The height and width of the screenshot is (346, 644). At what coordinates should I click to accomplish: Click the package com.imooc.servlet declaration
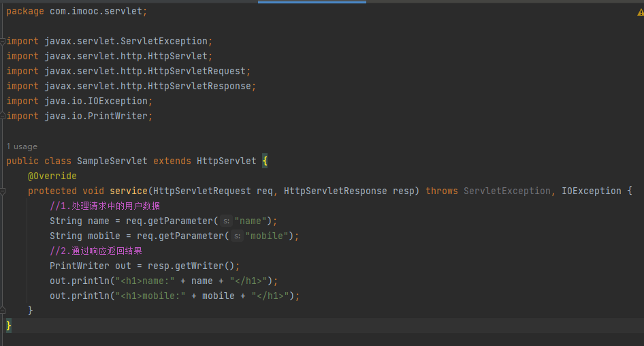[x=76, y=12]
